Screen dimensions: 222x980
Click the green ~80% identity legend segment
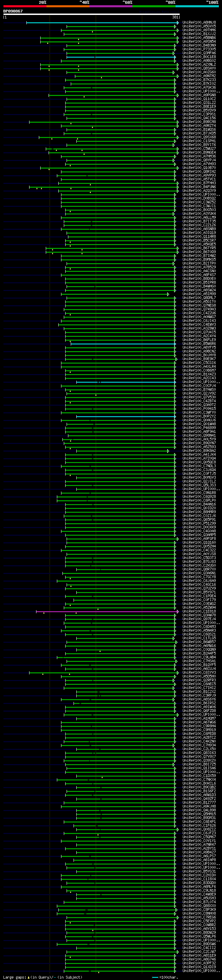point(154,6)
